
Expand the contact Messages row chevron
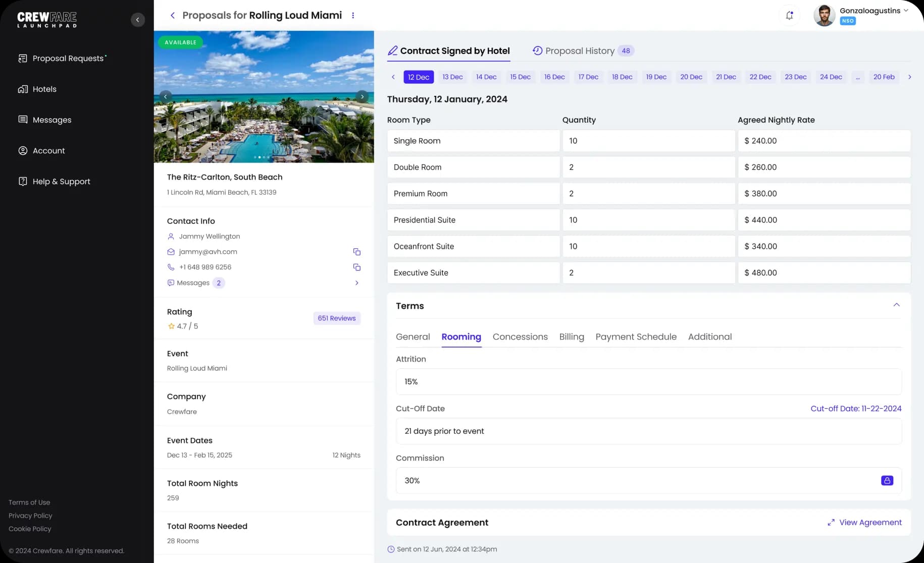click(357, 283)
